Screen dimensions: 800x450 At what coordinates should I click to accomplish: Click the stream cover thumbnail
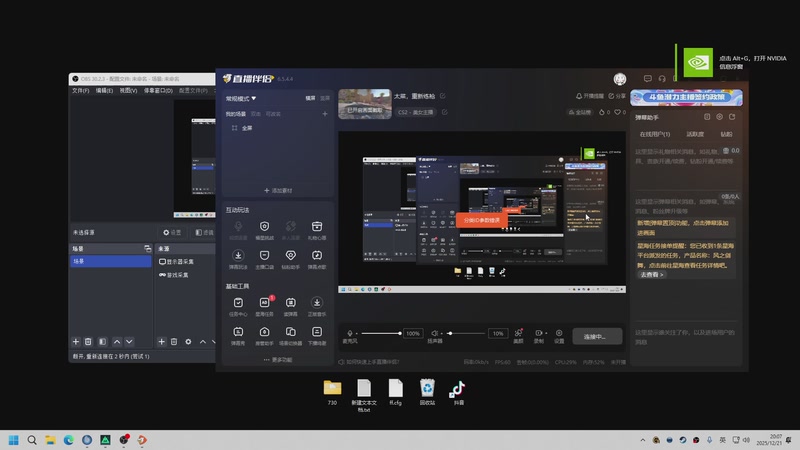coord(365,104)
